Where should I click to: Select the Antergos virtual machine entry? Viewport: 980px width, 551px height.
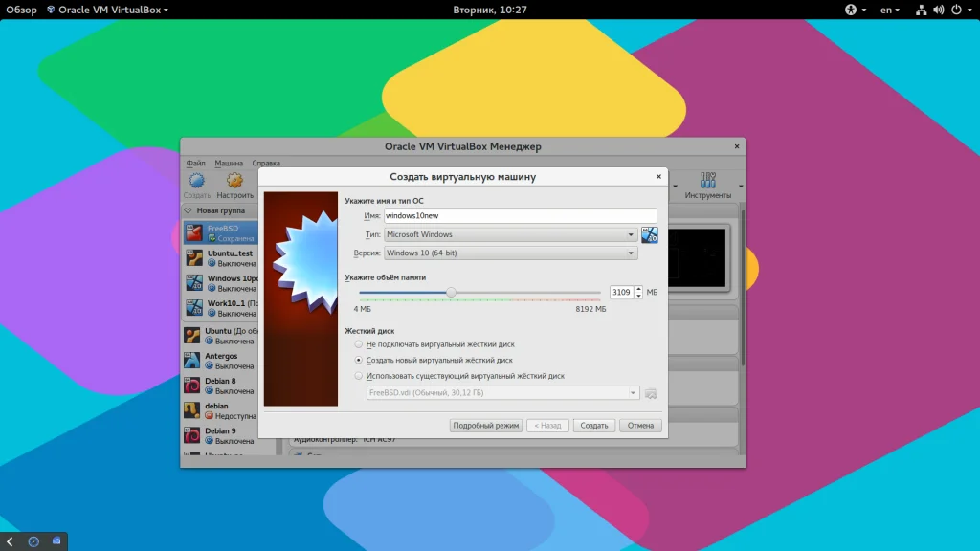[x=218, y=361]
